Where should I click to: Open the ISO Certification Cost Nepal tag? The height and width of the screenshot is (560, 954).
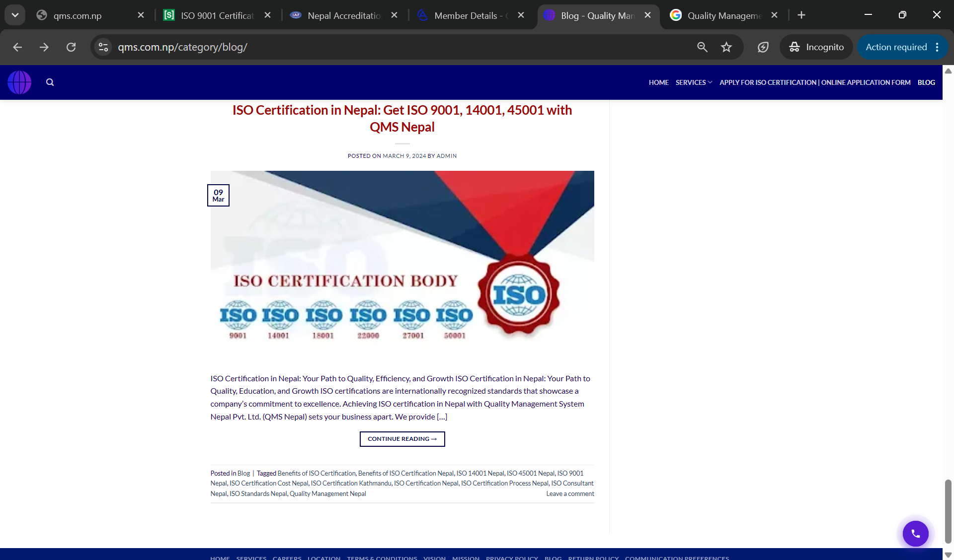[x=269, y=483]
